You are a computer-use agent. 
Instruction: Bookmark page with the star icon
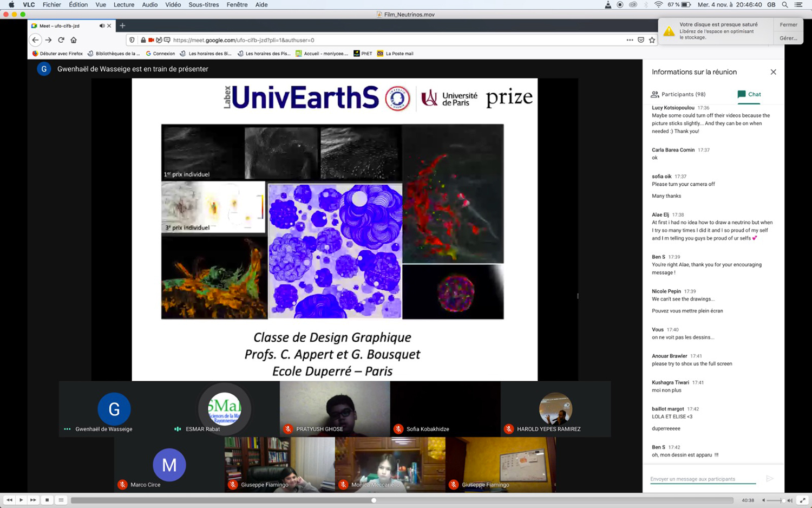[x=652, y=40]
